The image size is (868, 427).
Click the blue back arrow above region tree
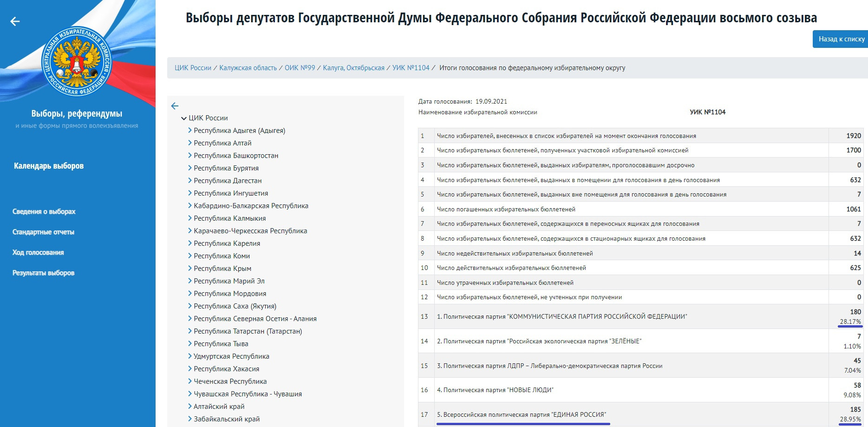coord(175,106)
